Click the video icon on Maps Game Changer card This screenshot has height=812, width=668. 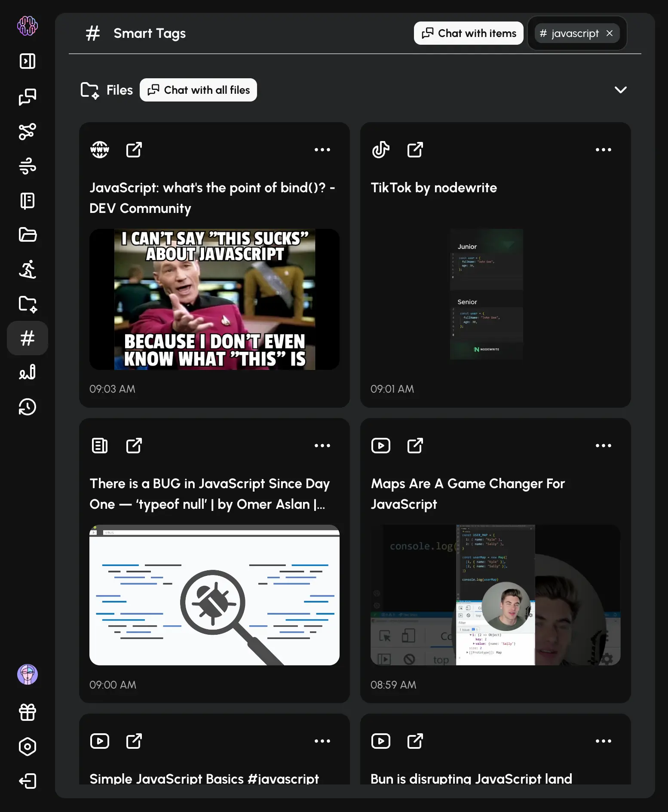[x=381, y=446]
